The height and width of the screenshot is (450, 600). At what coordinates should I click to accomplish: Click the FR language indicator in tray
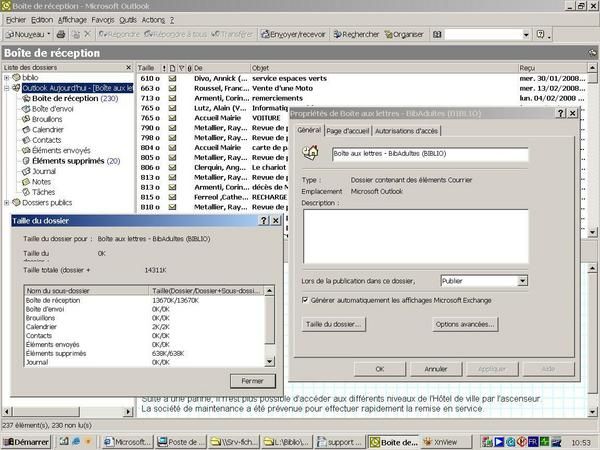(533, 442)
